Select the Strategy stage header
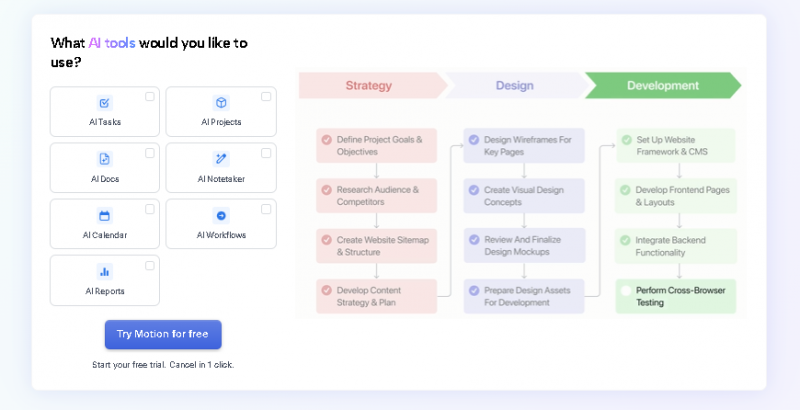 369,85
